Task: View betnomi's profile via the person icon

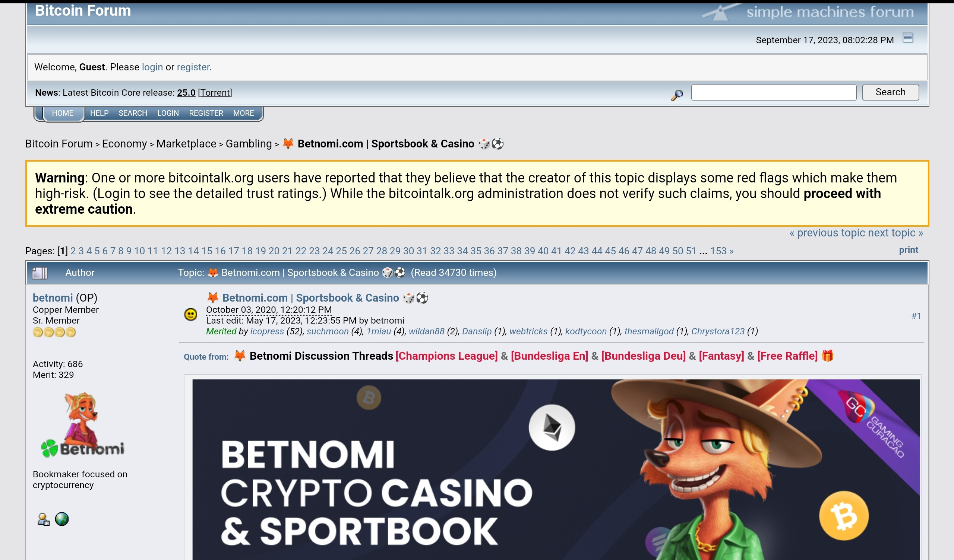Action: tap(44, 519)
